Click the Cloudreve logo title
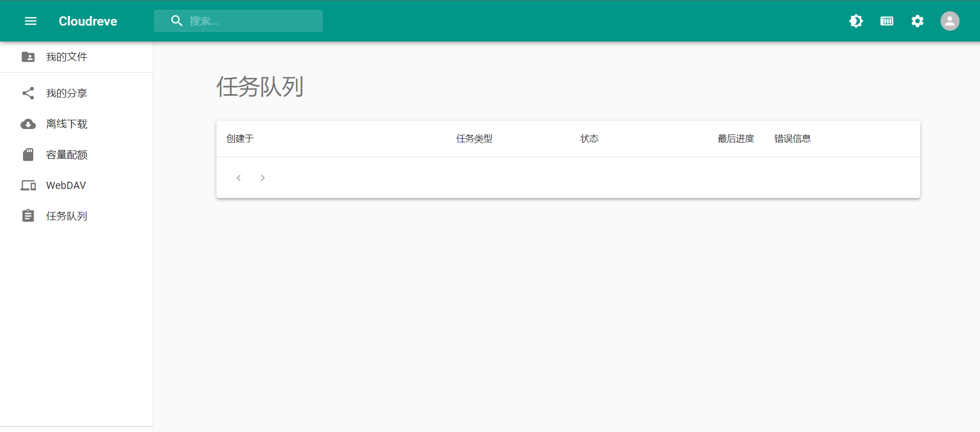 [x=88, y=21]
